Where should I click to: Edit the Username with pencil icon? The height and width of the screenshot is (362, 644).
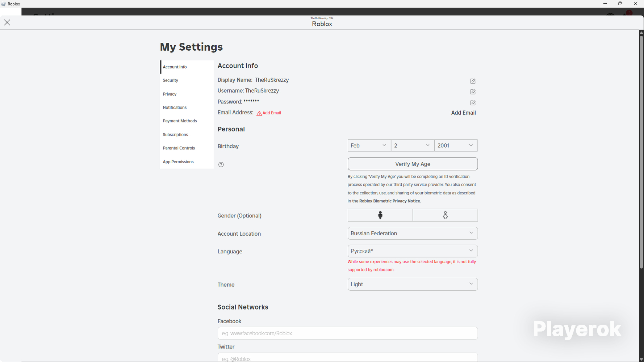473,92
